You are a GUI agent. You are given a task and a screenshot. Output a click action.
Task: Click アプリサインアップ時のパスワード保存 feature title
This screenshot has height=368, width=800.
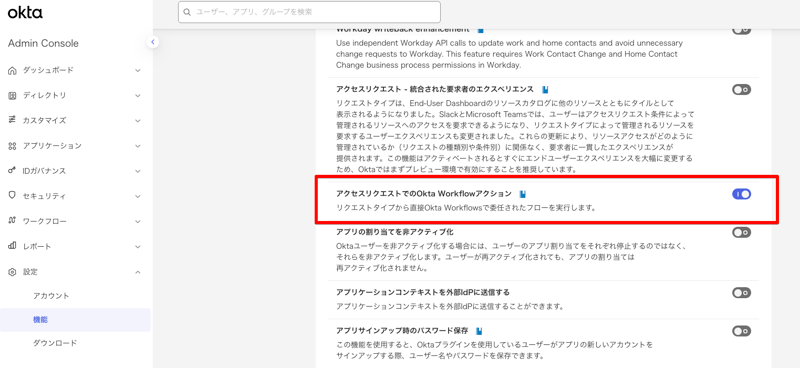click(x=402, y=330)
